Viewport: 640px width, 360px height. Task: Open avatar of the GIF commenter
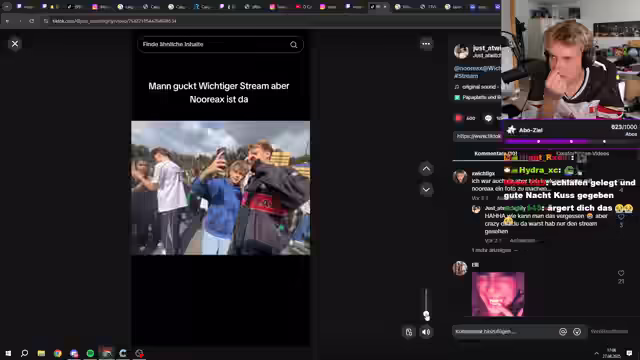click(x=460, y=268)
